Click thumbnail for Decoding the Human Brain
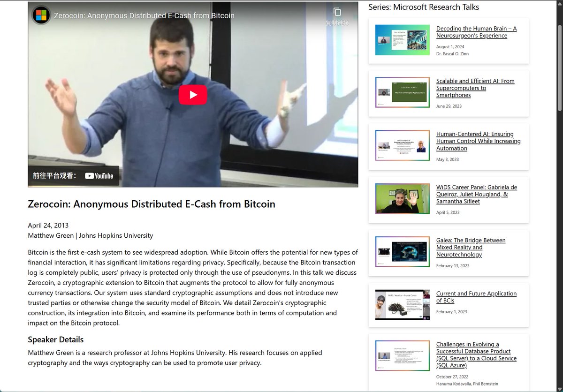Image resolution: width=563 pixels, height=392 pixels. (402, 40)
